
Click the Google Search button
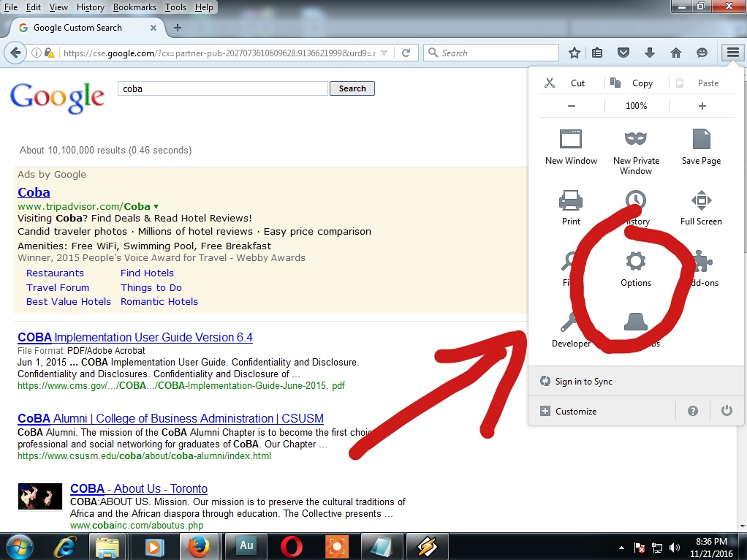352,88
